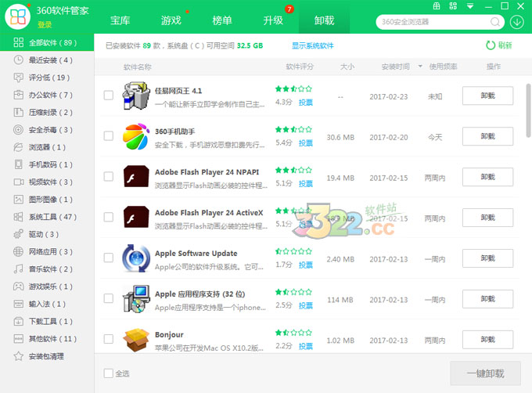Switch to the 宝库 tab
The width and height of the screenshot is (532, 393).
pyautogui.click(x=120, y=20)
